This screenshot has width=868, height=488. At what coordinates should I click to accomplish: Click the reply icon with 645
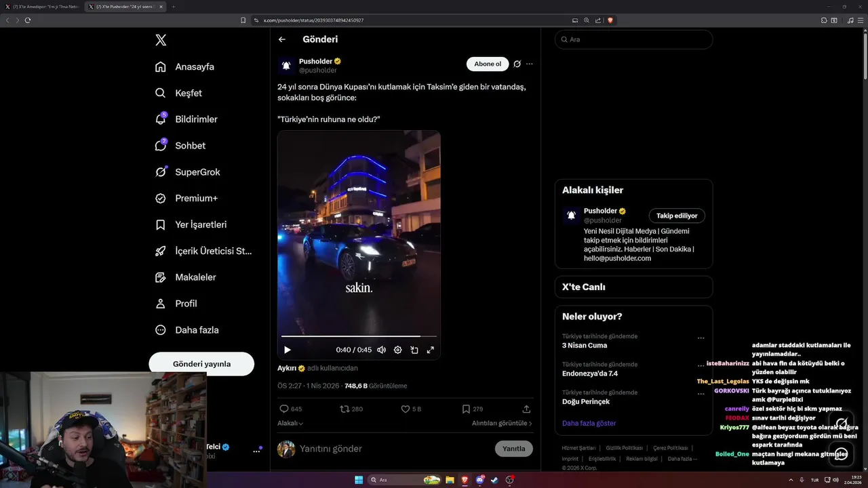pos(290,409)
